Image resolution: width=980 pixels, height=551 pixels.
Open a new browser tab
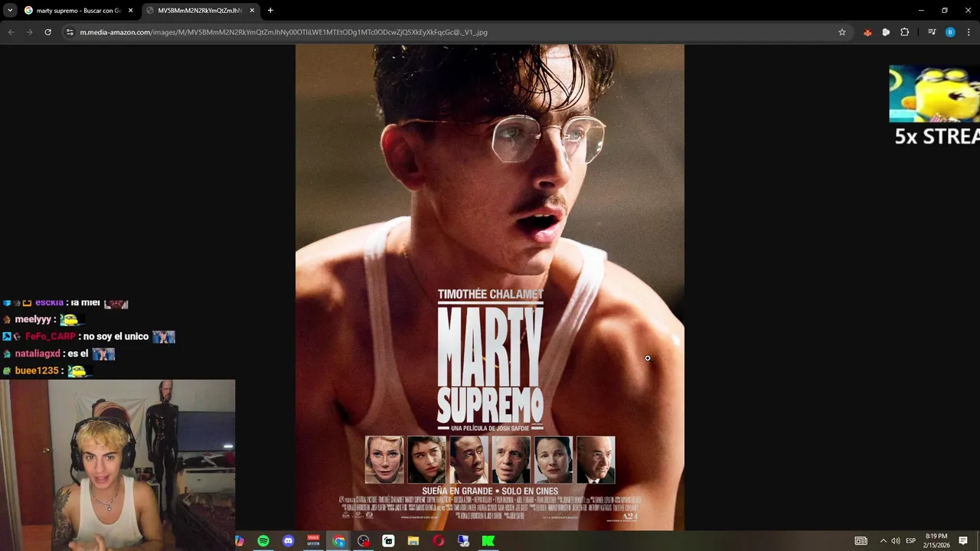[270, 11]
